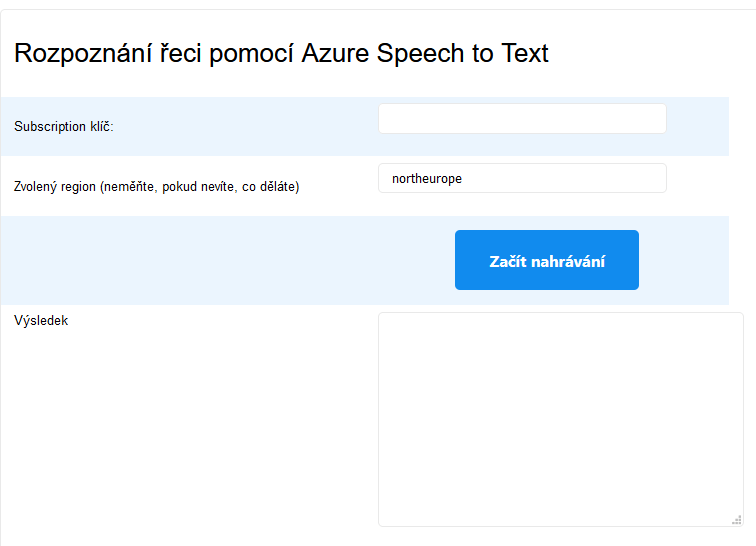This screenshot has width=756, height=546.
Task: Click the word "region" in the region label
Action: click(x=79, y=187)
